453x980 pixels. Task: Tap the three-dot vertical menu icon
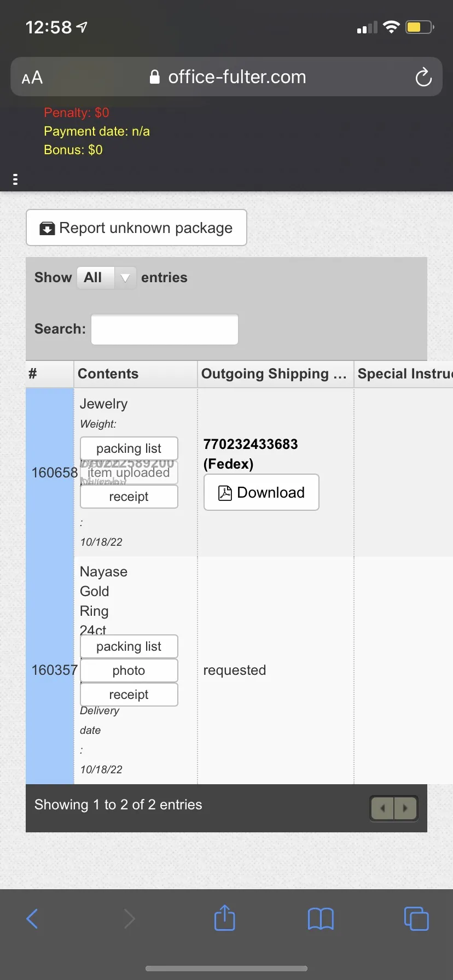point(15,179)
